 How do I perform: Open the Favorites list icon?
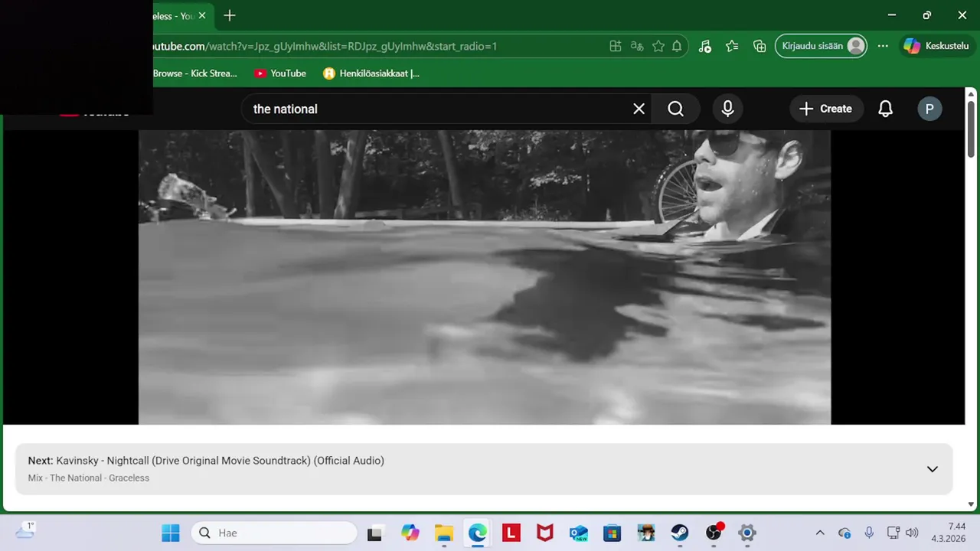(732, 46)
